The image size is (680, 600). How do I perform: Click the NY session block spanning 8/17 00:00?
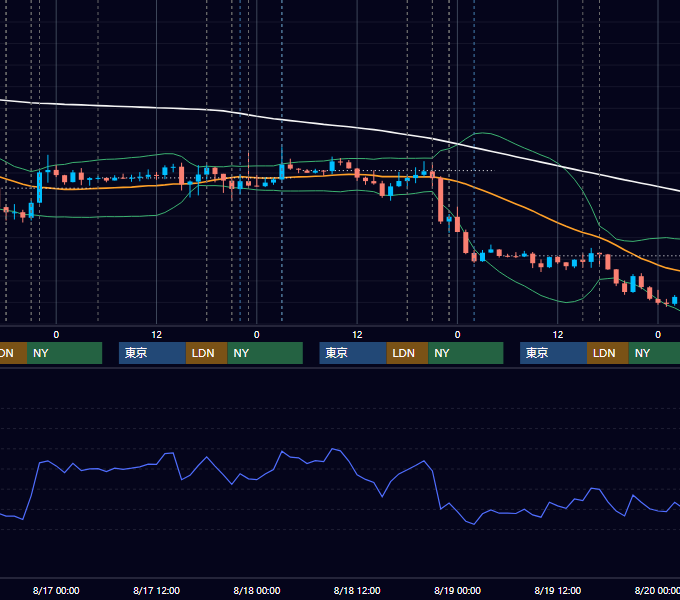pos(64,353)
